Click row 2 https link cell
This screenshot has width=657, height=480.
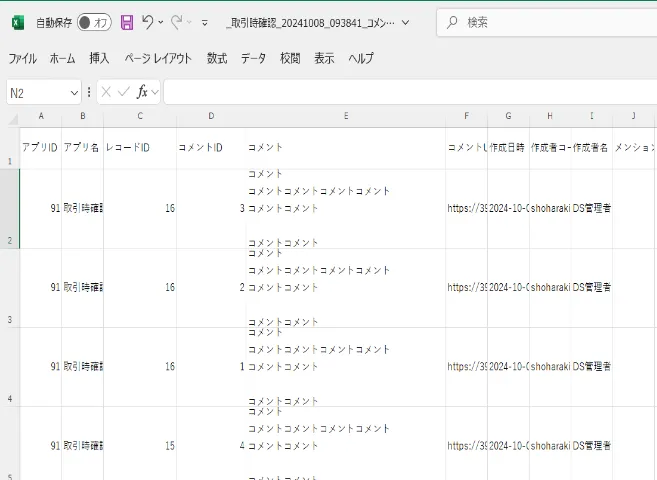(466, 209)
